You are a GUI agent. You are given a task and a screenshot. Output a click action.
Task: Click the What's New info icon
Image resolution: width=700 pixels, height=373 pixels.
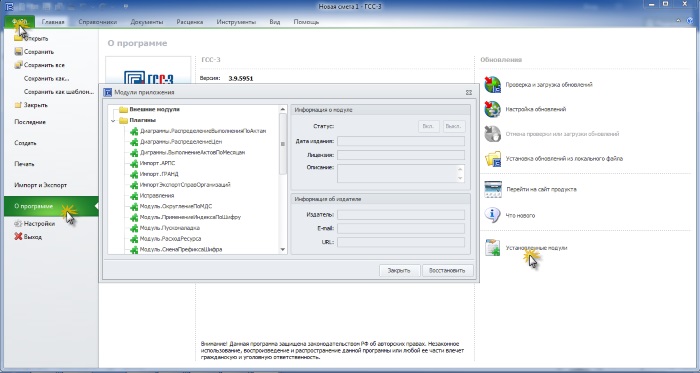click(x=492, y=215)
